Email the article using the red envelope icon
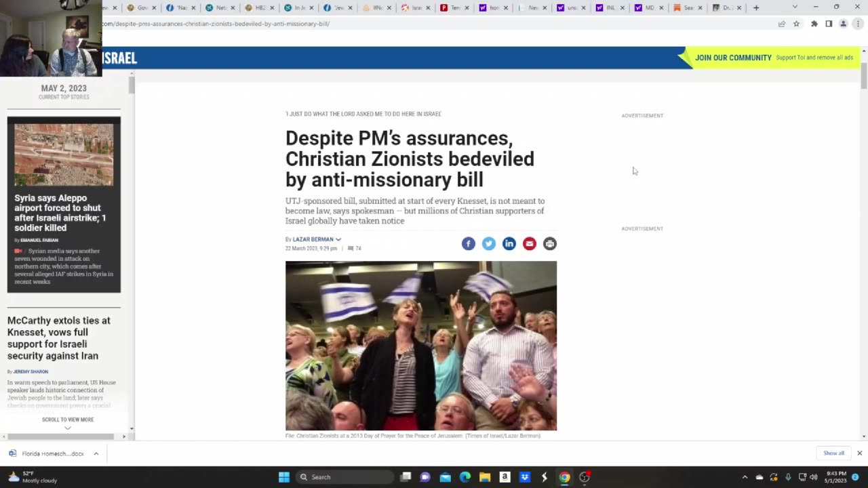 530,244
